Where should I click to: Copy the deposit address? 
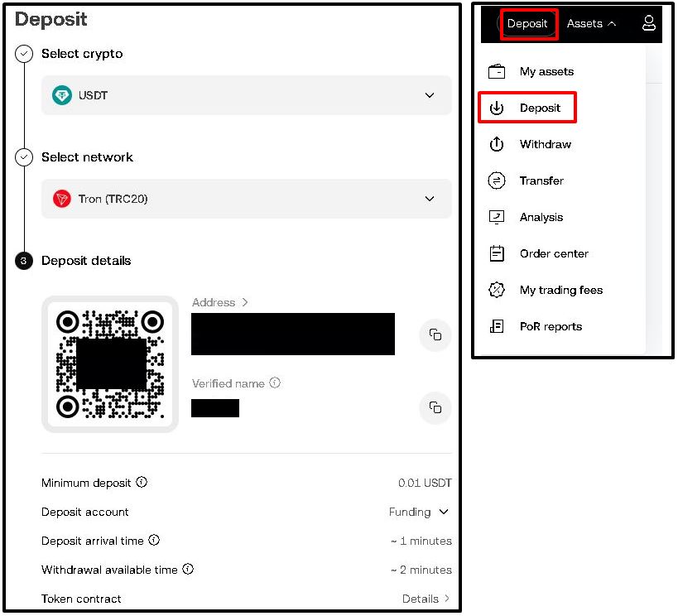point(435,334)
